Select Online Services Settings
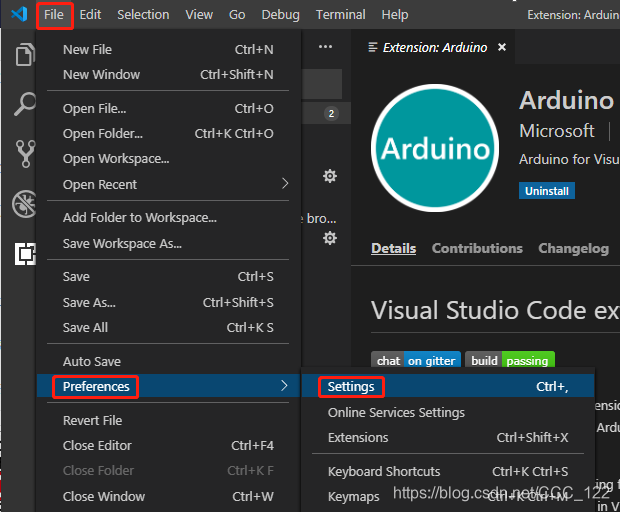Image resolution: width=620 pixels, height=512 pixels. coord(448,412)
